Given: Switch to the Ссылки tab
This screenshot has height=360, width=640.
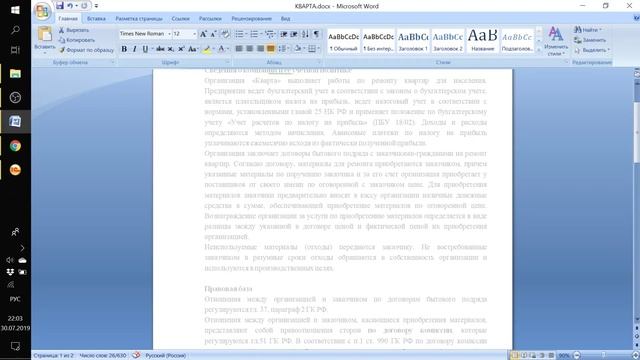Looking at the screenshot, I should tap(180, 19).
